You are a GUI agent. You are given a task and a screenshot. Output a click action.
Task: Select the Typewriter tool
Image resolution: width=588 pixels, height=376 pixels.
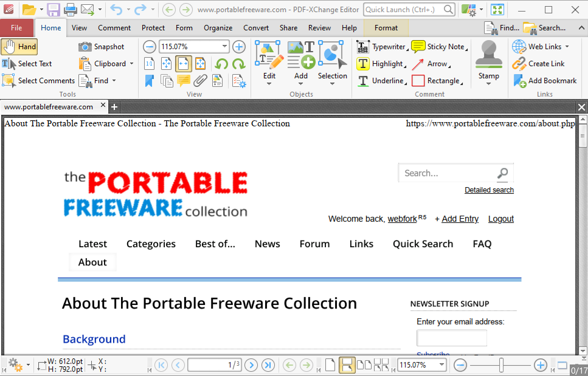coord(382,47)
